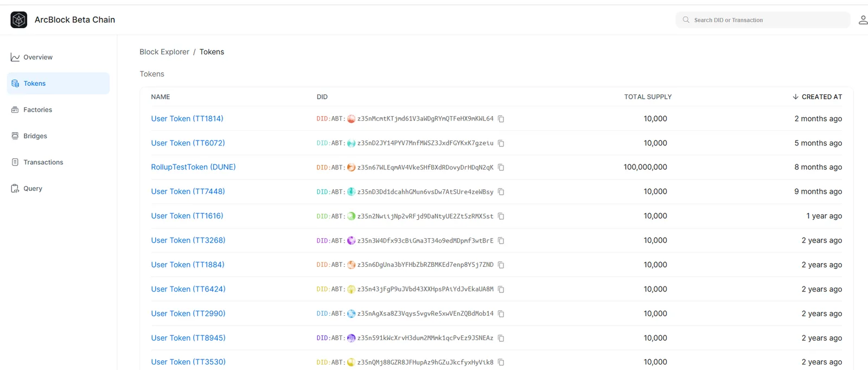This screenshot has width=868, height=370.
Task: Copy DID of User Token (TT1616)
Action: [501, 216]
